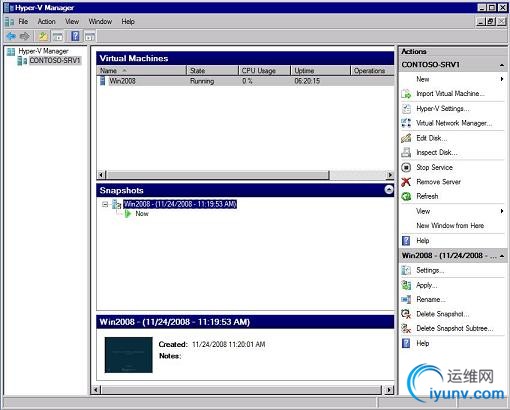Open the Help menu in menu bar
Viewport: 510px width, 410px height.
pos(128,22)
